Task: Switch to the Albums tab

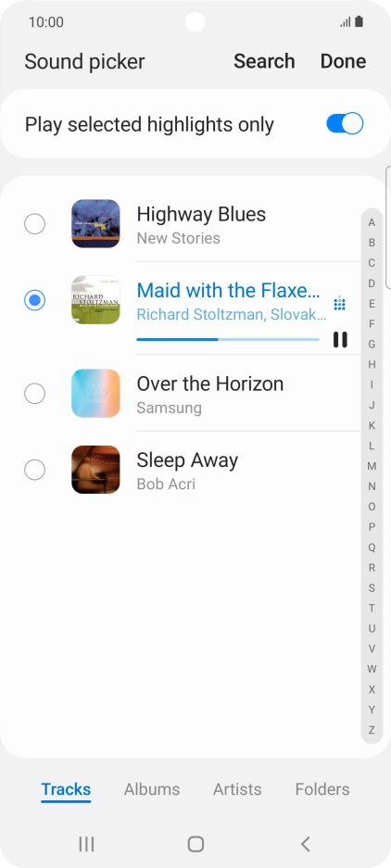Action: click(x=152, y=789)
